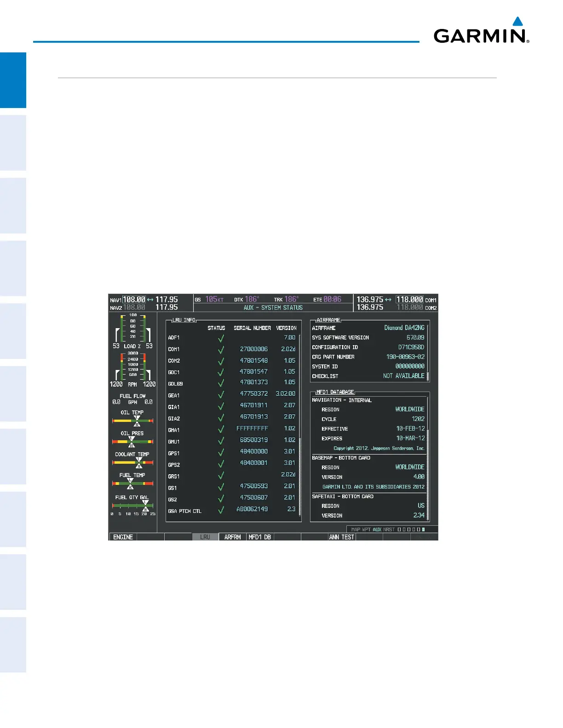This screenshot has height=728, width=563.
Task: Click the COM1 standby frequency 118.000 box
Action: click(x=410, y=299)
